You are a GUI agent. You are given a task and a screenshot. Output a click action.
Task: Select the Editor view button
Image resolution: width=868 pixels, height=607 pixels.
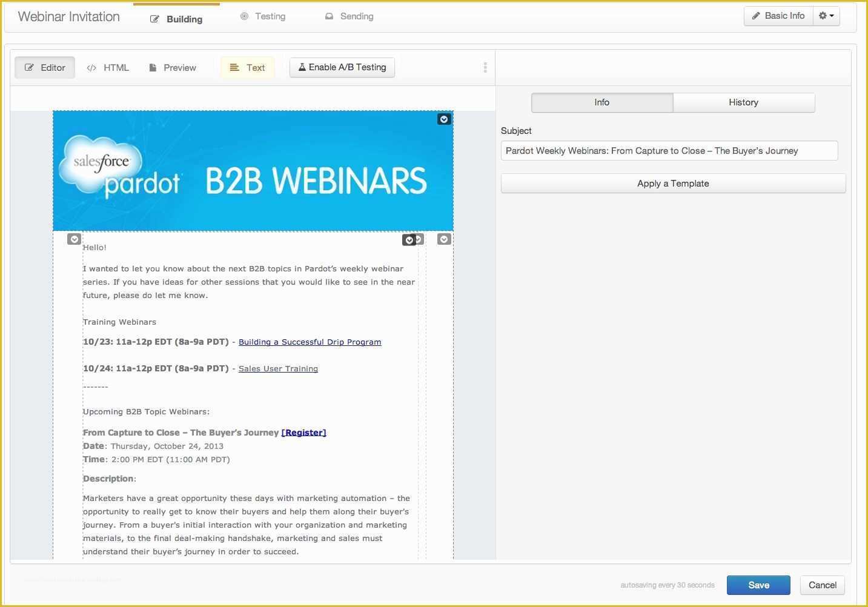point(45,67)
